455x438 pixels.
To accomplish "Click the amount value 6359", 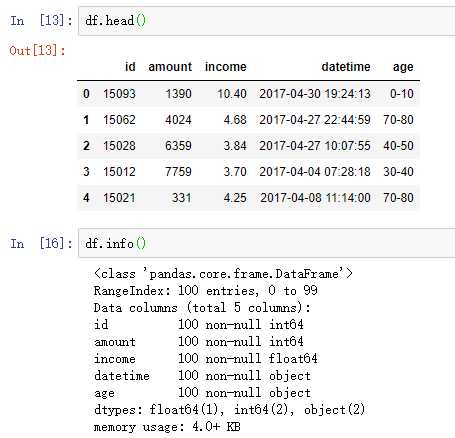I will click(178, 146).
